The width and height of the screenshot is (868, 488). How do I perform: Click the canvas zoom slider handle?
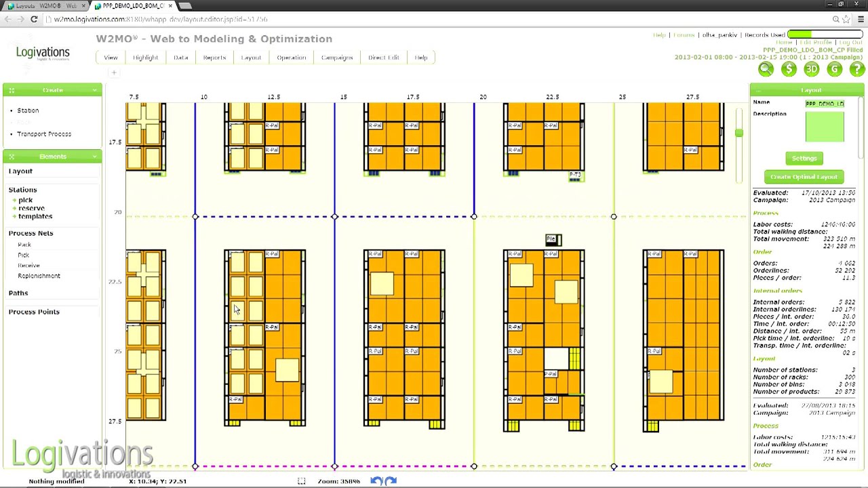[x=739, y=133]
